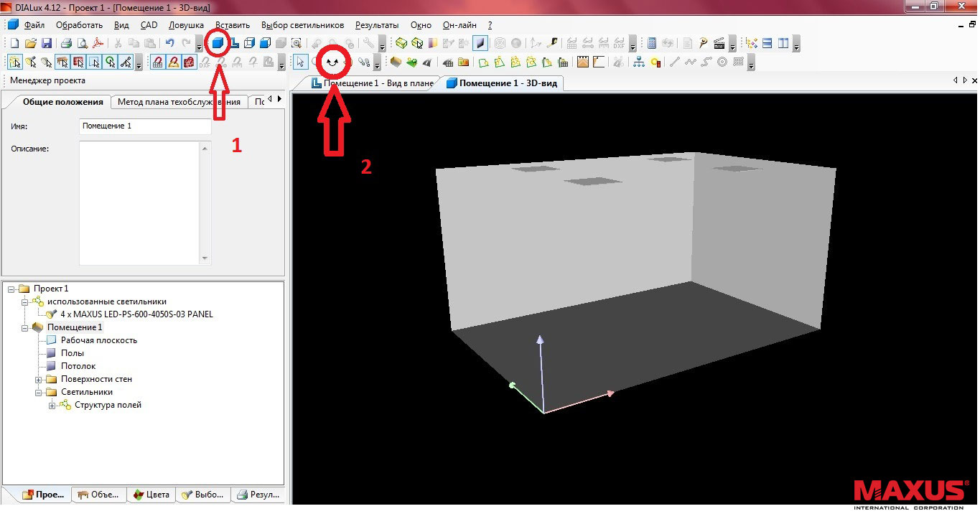Toggle the angle snap magnet icon
Screen dimensions: 980x524
tap(174, 62)
